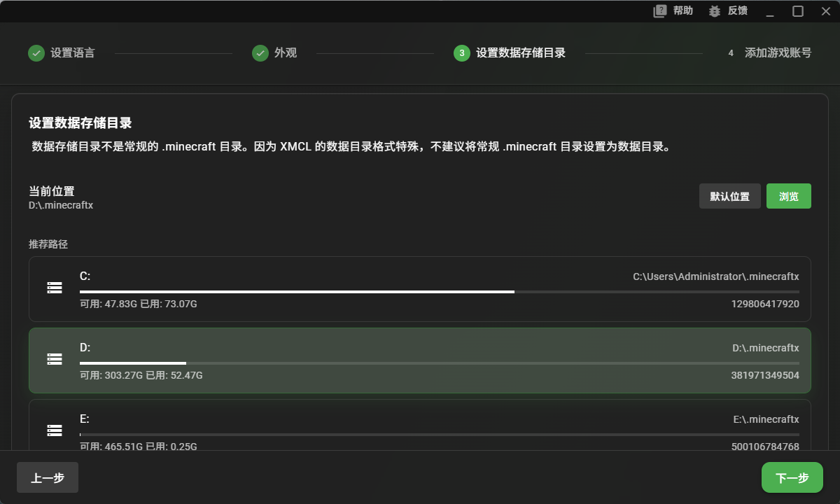Select the C:\Users\Administrator\.minecraftx path
This screenshot has width=840, height=504.
[x=716, y=276]
